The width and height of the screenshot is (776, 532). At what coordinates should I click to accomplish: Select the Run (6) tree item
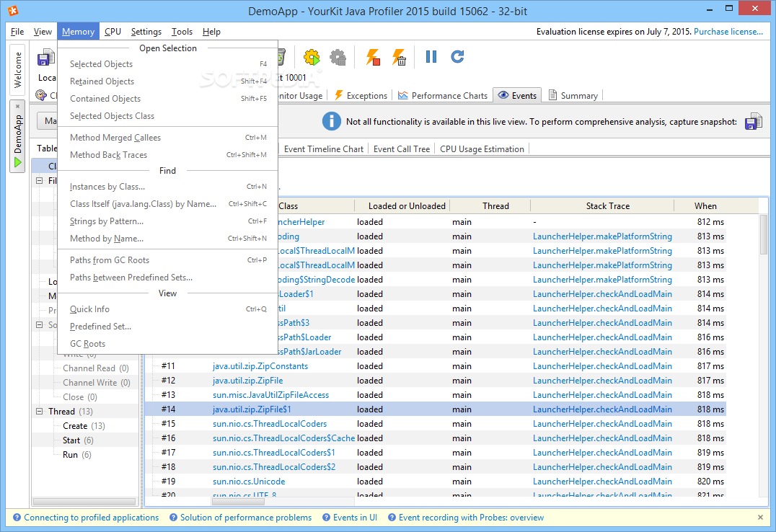(x=76, y=454)
